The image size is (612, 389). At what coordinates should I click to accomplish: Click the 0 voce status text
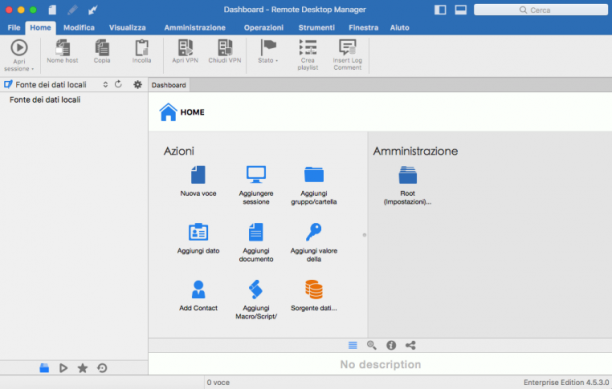point(218,382)
